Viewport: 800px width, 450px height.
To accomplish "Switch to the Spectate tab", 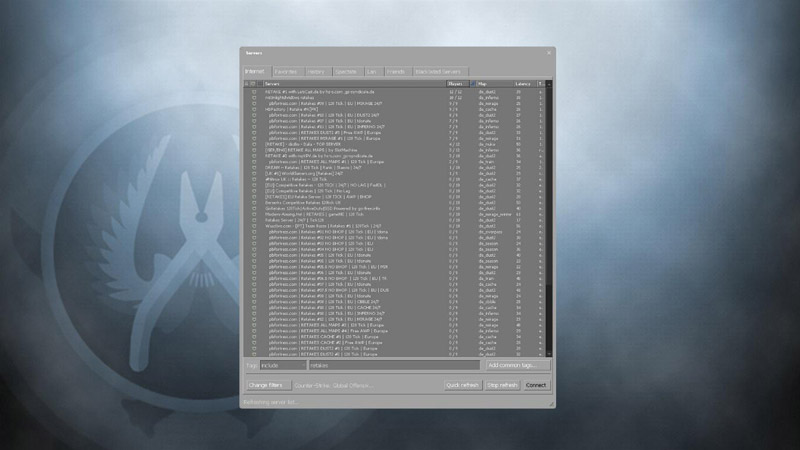I will [x=346, y=72].
